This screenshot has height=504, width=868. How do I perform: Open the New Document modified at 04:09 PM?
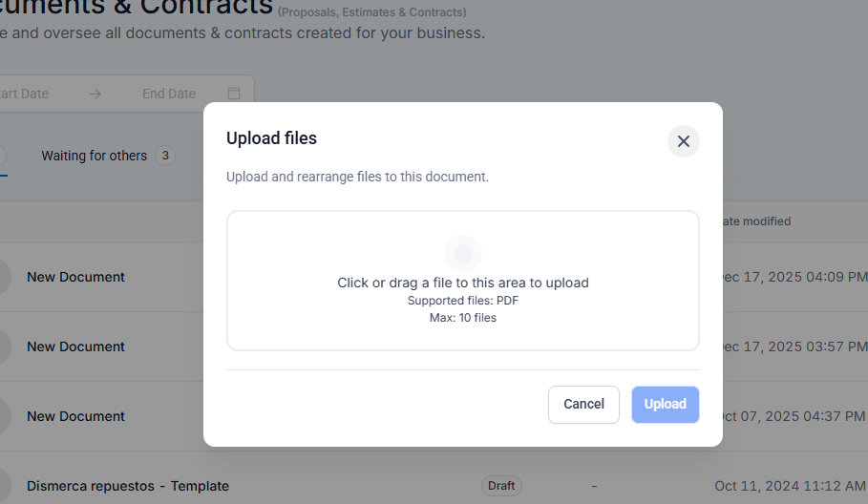pos(76,277)
